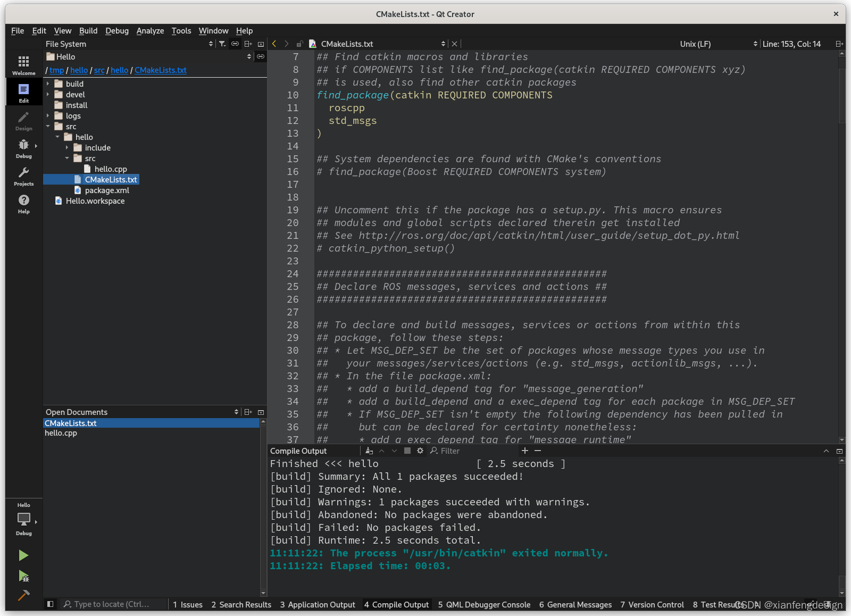Jump to next item in Compile Output
The height and width of the screenshot is (616, 851).
(394, 451)
